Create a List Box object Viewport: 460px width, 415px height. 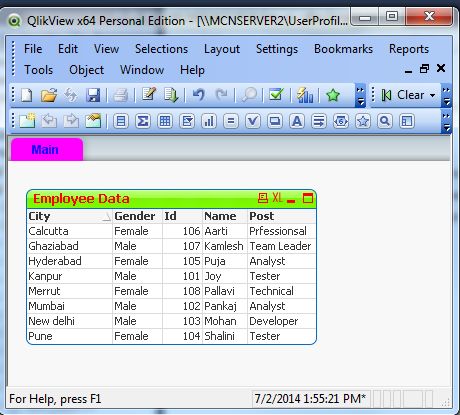121,121
